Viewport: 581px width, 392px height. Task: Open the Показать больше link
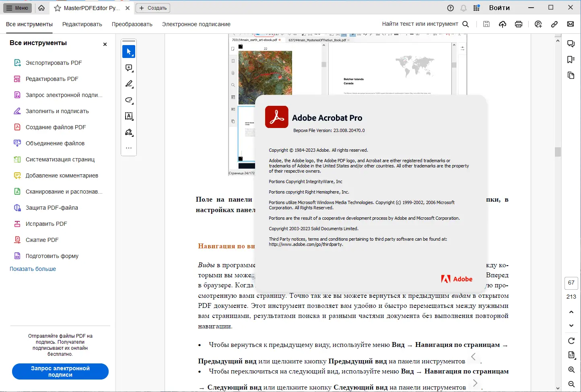(x=32, y=268)
